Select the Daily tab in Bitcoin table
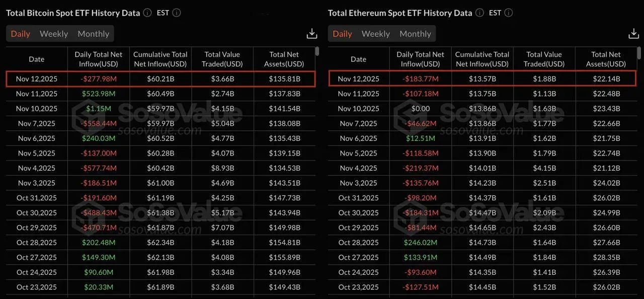Viewport: 644px width, 299px height. (x=21, y=34)
